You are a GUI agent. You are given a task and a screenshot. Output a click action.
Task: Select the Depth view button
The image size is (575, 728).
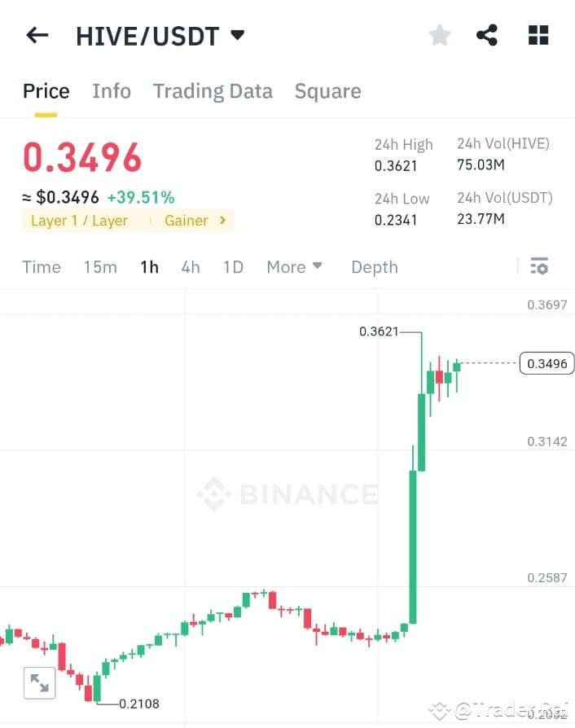tap(374, 266)
